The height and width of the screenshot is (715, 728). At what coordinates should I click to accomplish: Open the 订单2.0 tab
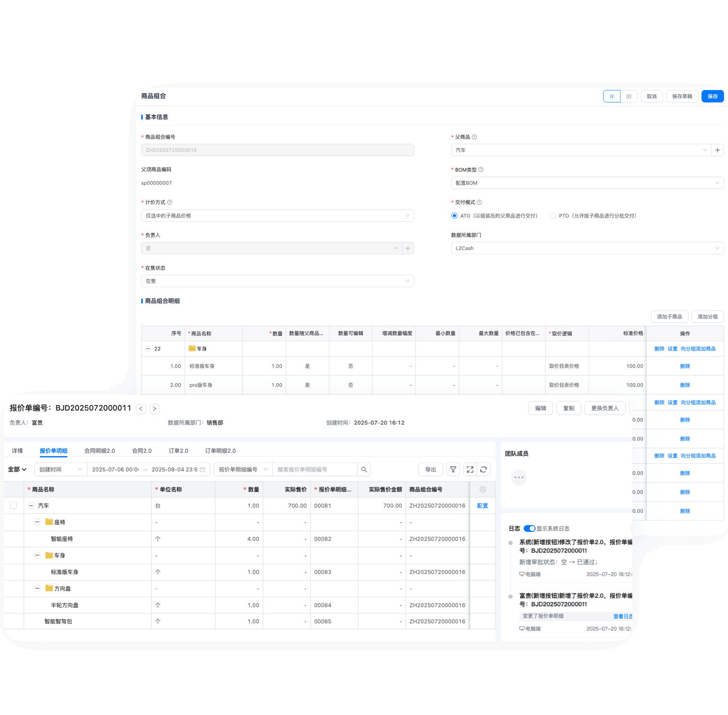178,451
